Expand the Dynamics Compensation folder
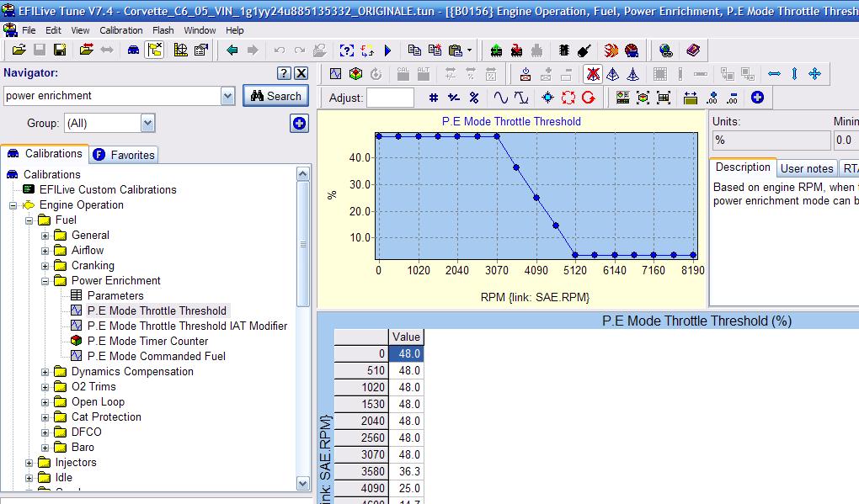 coord(45,372)
